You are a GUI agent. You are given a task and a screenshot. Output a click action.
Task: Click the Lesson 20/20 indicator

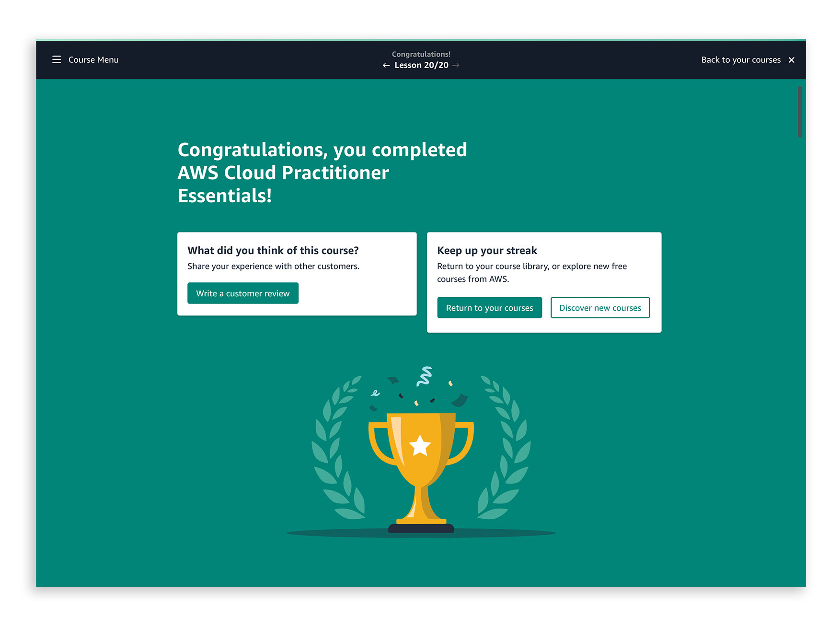click(421, 65)
